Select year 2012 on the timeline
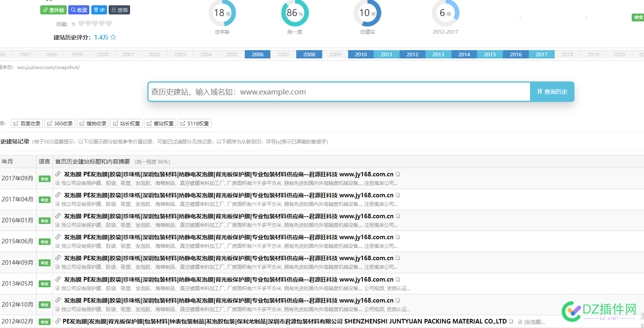 (x=412, y=54)
